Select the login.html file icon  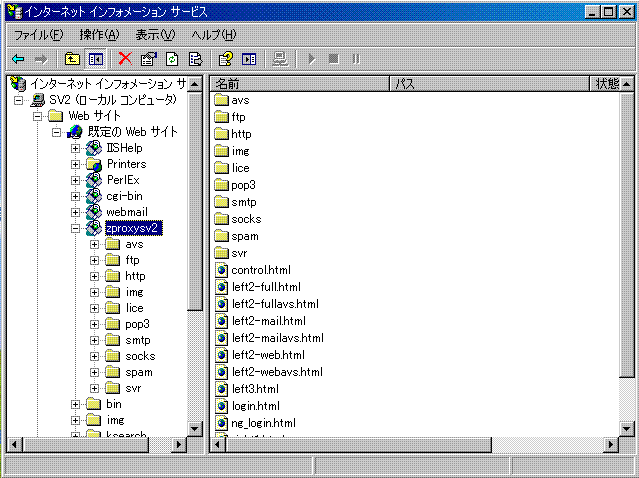coord(221,406)
